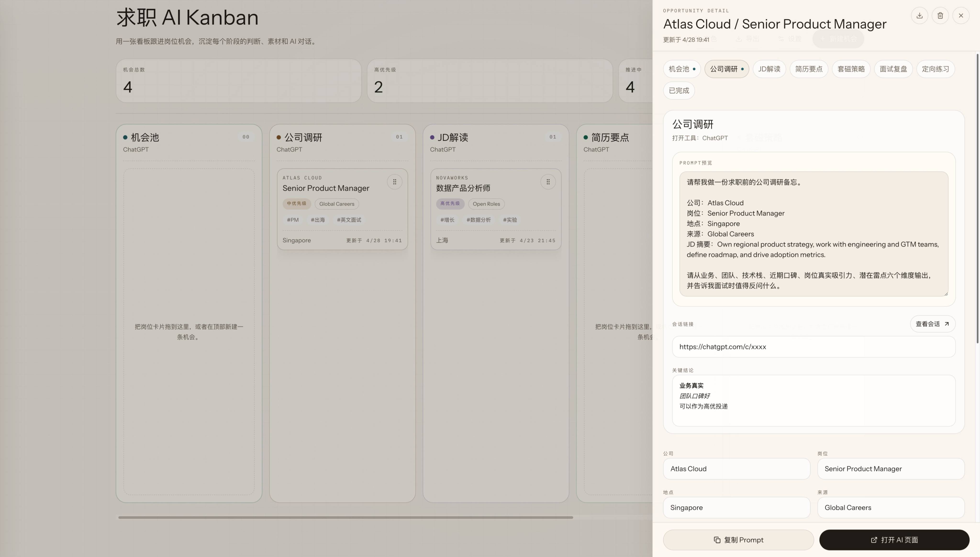Click the download icon on Opportunity Detail panel

920,15
